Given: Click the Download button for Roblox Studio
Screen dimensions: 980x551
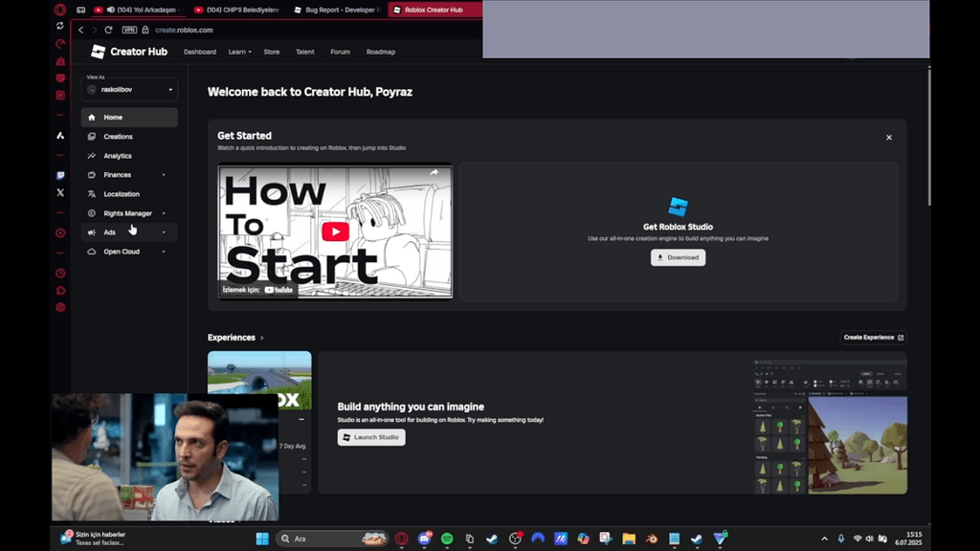Looking at the screenshot, I should point(678,257).
